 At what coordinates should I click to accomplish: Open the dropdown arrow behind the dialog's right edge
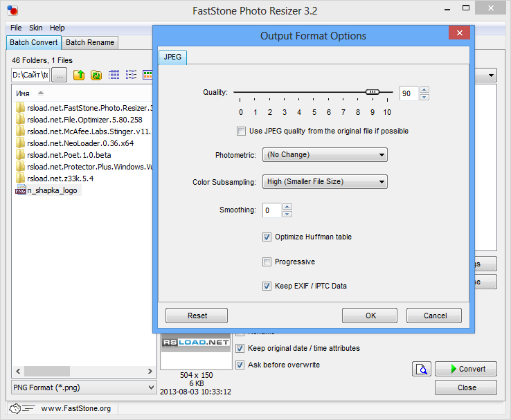pyautogui.click(x=491, y=75)
